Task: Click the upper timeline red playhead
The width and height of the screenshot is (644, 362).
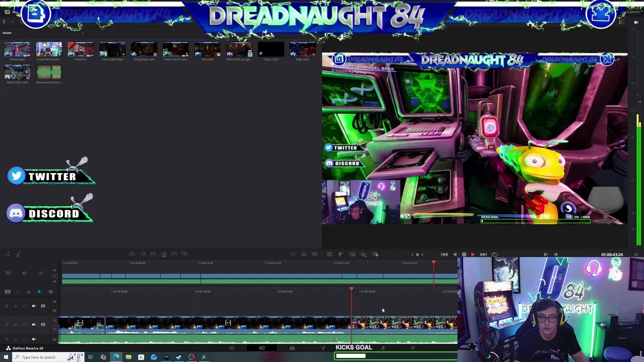Action: [434, 263]
